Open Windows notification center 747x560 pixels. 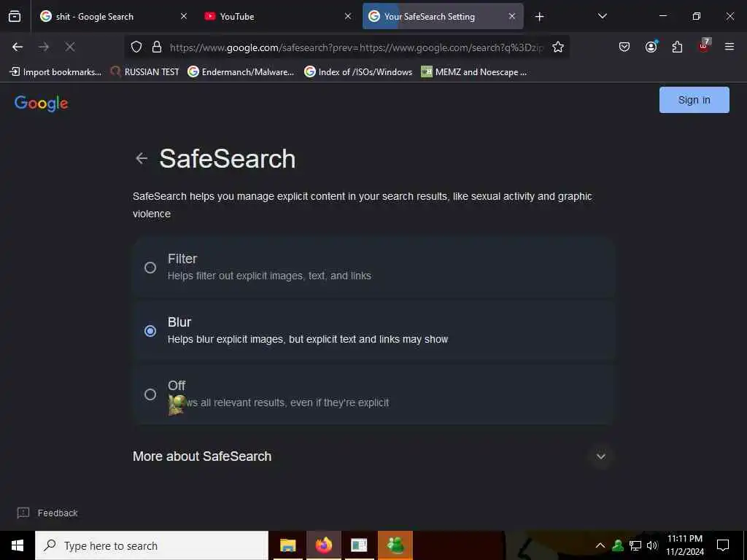(723, 545)
